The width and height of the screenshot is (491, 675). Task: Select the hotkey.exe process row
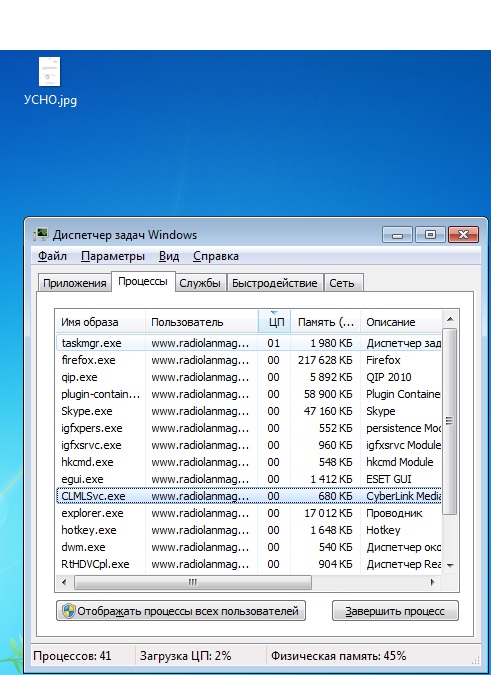[249, 530]
